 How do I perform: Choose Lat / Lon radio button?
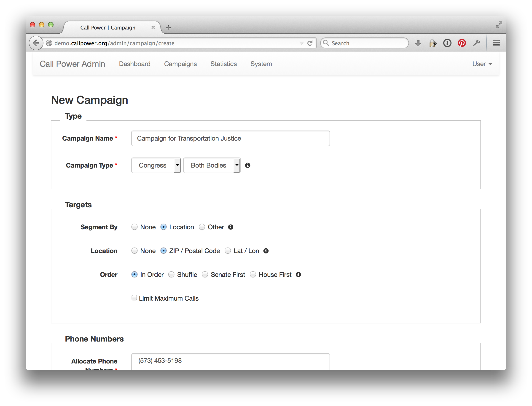click(x=228, y=251)
